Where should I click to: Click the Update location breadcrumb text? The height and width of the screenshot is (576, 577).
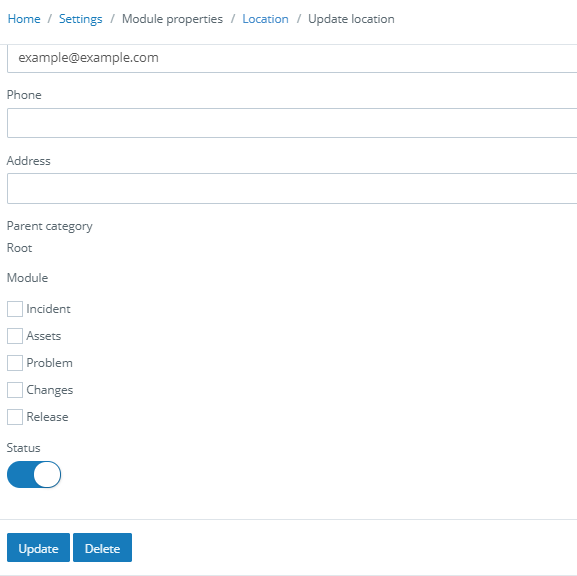pos(351,19)
